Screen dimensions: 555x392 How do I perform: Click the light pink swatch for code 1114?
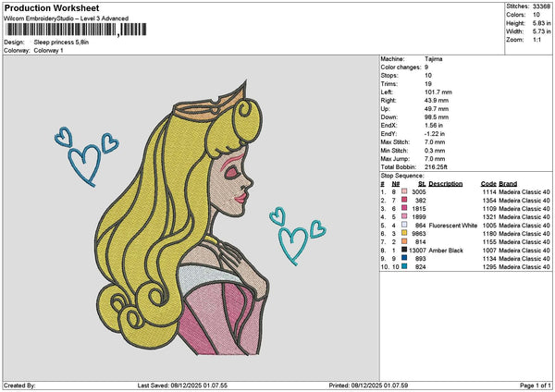[x=404, y=191]
